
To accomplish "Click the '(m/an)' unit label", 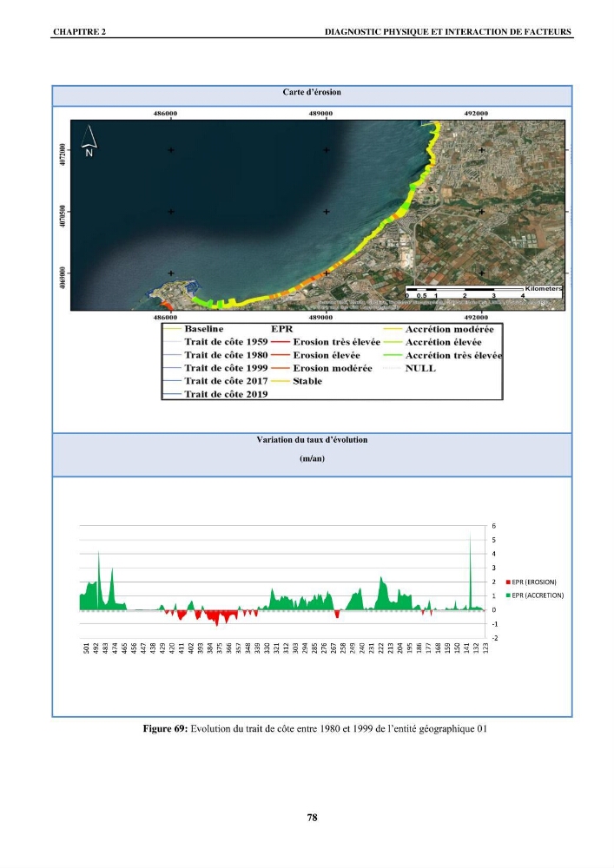I will coord(312,458).
